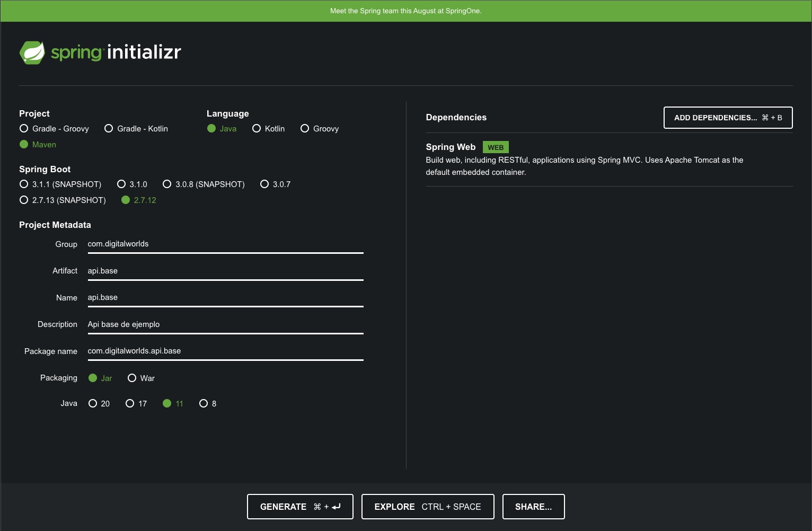Click the SpringOne announcement banner
The image size is (812, 531).
point(406,11)
